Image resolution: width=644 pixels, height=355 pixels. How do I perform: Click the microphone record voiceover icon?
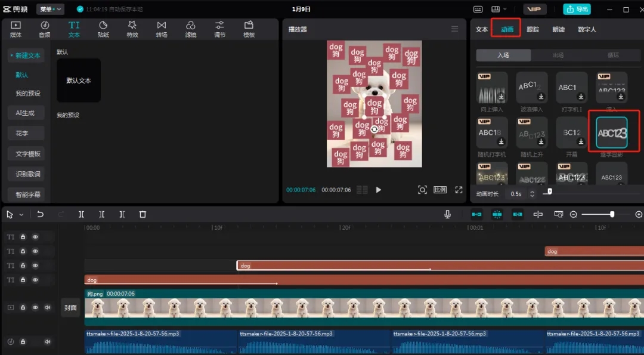pos(447,214)
